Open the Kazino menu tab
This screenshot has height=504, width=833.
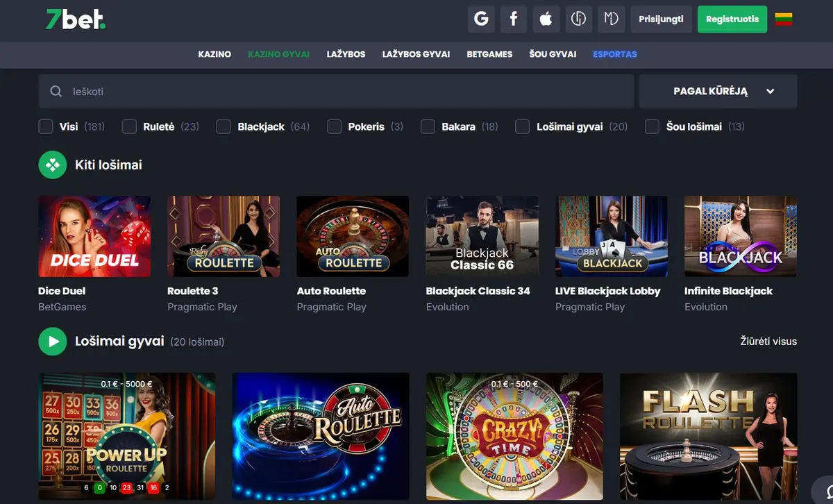(214, 54)
